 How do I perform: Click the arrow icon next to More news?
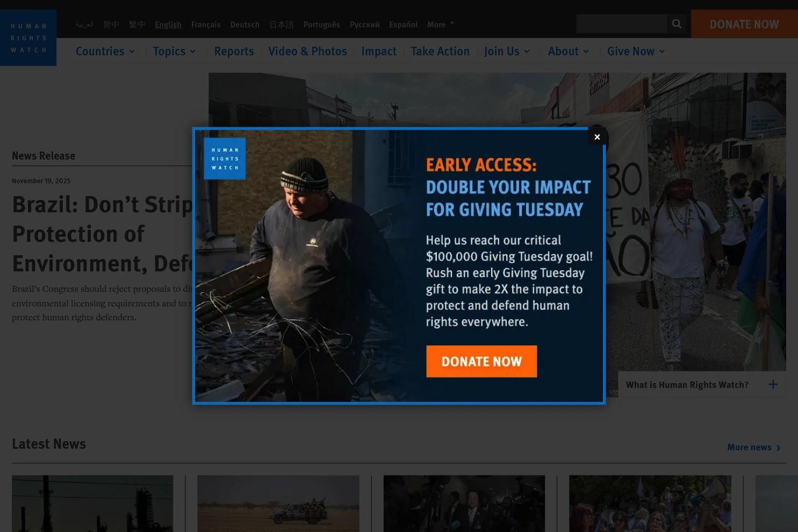pos(778,447)
